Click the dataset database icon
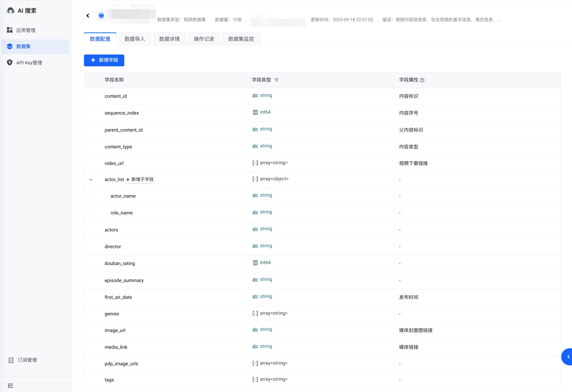This screenshot has width=572, height=392. (101, 16)
